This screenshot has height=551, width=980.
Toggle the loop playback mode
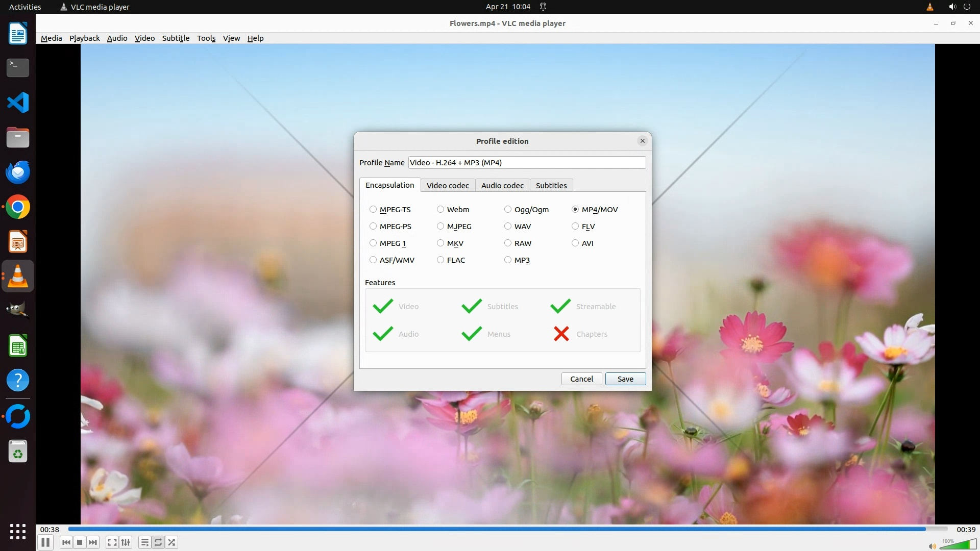[158, 542]
